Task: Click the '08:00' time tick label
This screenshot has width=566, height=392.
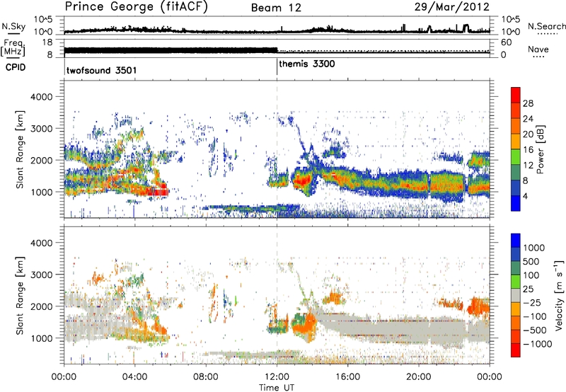Action: tap(206, 377)
